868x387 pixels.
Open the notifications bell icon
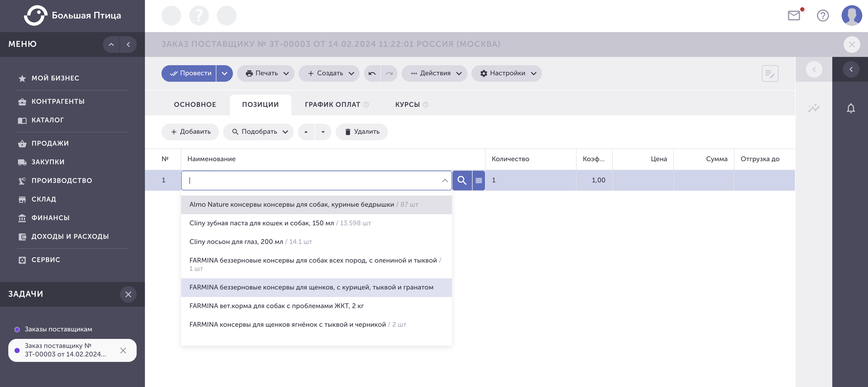(x=851, y=108)
